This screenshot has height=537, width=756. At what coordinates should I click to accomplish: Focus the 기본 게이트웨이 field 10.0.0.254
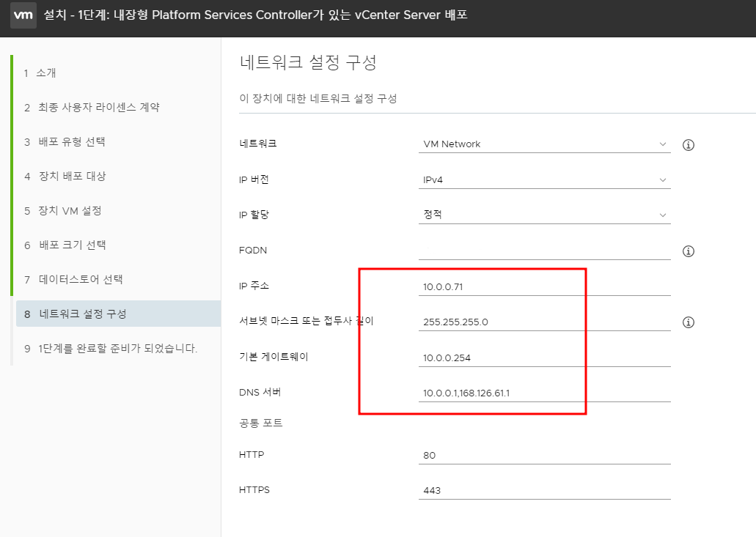[544, 358]
